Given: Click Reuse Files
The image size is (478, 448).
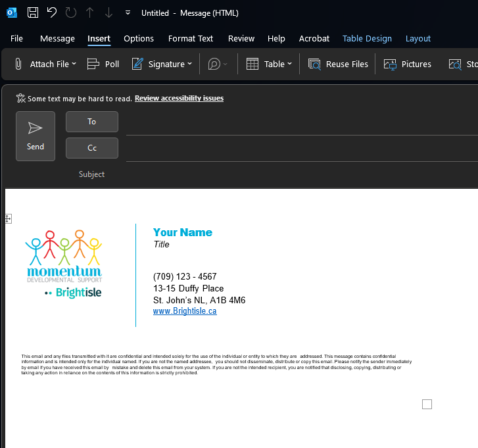Looking at the screenshot, I should pos(338,64).
